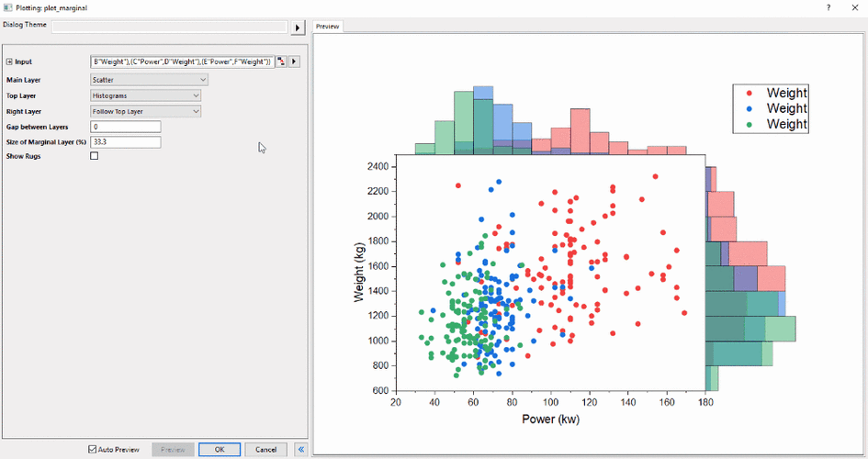This screenshot has width=868, height=459.
Task: Open the Top Layer dropdown
Action: (x=145, y=95)
